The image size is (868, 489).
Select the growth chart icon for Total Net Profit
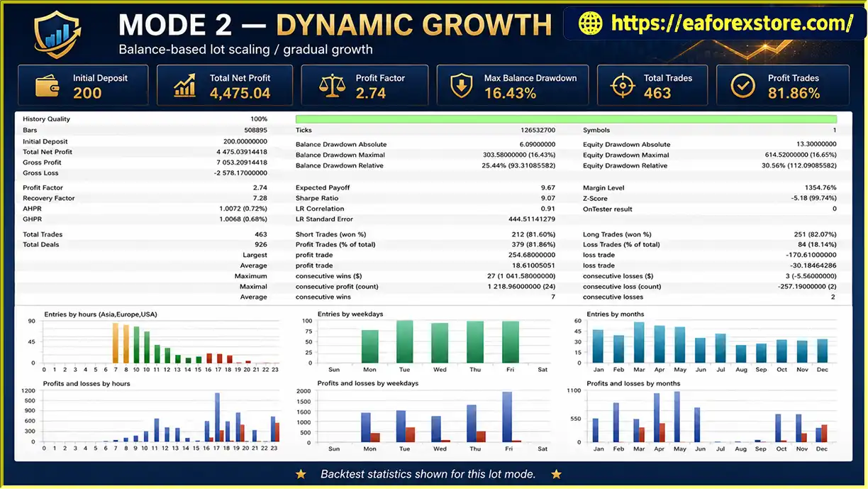185,86
